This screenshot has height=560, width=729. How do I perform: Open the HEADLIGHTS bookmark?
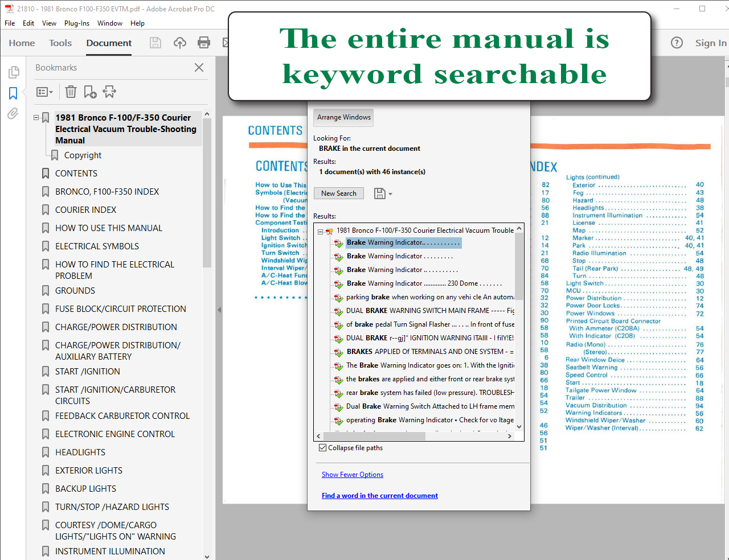[x=80, y=452]
